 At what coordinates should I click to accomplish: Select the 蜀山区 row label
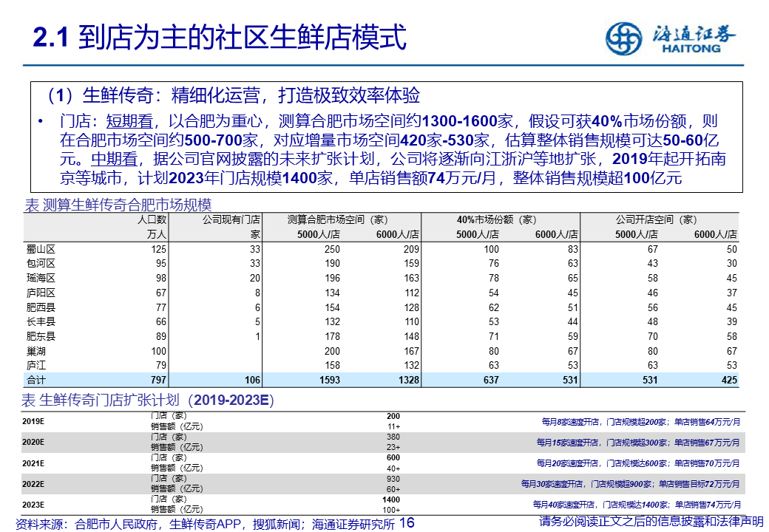[x=41, y=249]
